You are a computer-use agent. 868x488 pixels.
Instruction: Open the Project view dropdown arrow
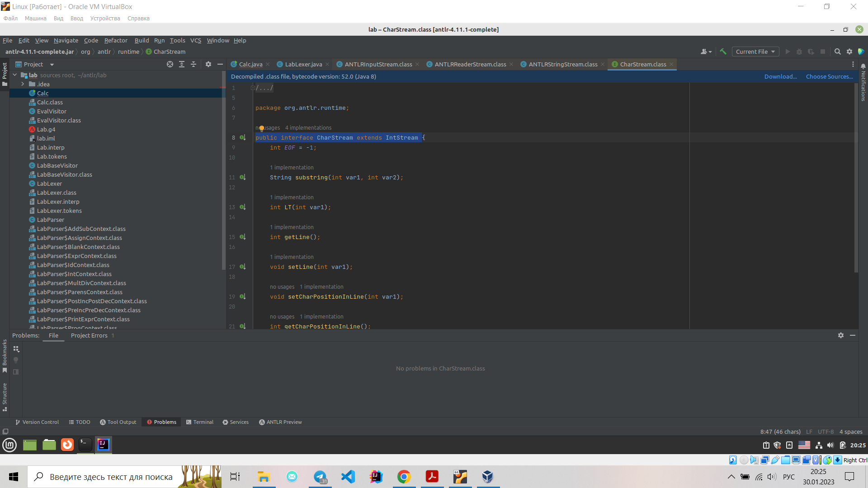coord(52,65)
